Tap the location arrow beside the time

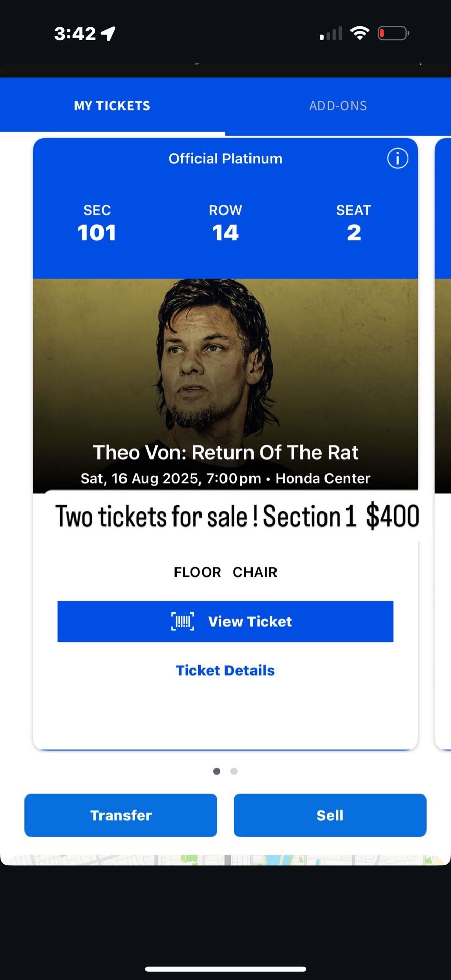108,34
